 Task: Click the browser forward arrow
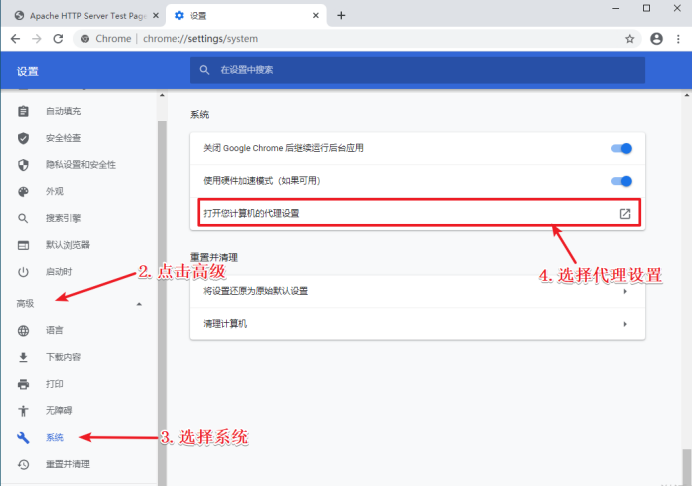pos(37,39)
